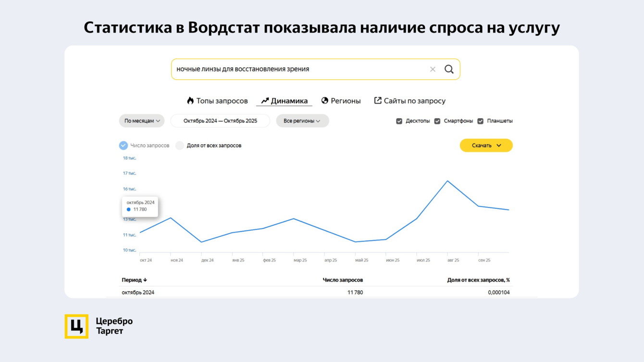Viewport: 644px width, 362px height.
Task: Switch to the Регионы tab
Action: tap(341, 101)
